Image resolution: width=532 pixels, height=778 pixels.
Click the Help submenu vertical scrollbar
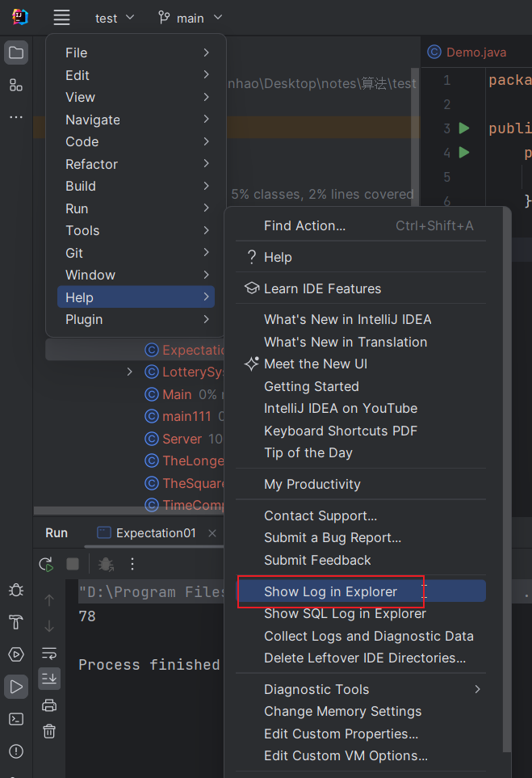click(506, 479)
